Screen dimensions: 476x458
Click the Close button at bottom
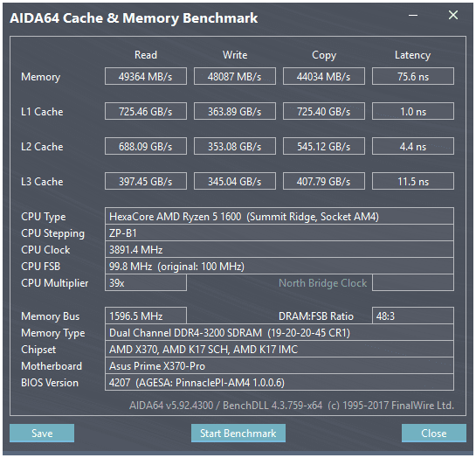click(434, 433)
